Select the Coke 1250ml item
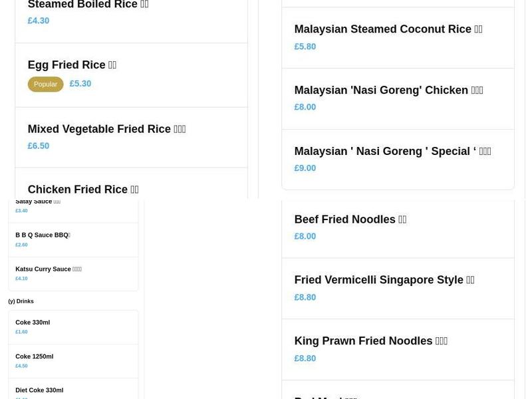The height and width of the screenshot is (399, 532). (34, 356)
